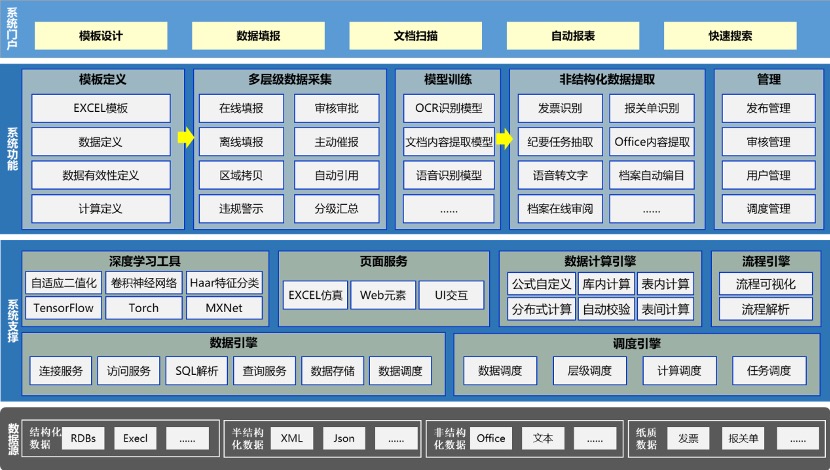Choose the UI交互 box

[x=452, y=295]
